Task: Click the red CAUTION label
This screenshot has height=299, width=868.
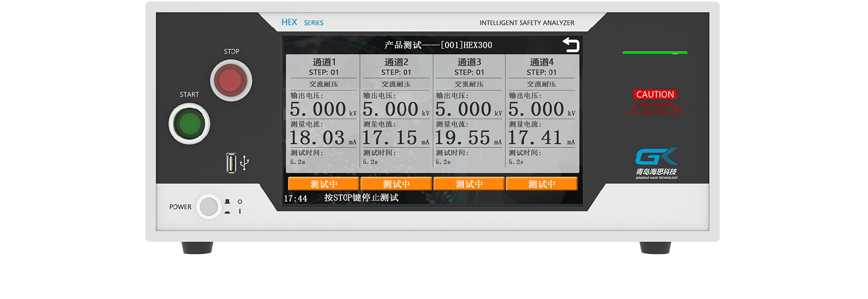Action: point(655,94)
